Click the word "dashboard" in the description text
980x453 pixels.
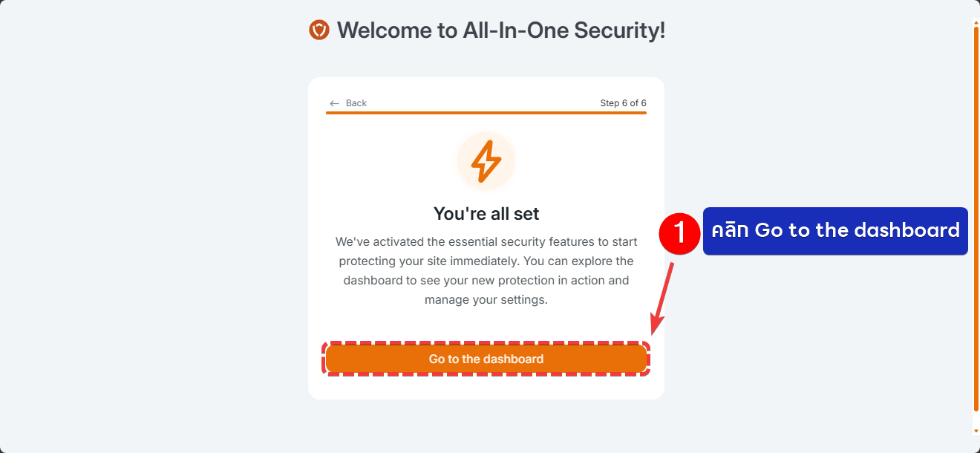370,281
